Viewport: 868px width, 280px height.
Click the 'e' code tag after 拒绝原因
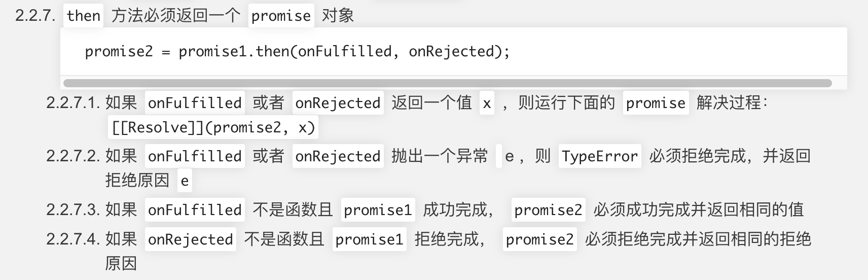tap(185, 180)
